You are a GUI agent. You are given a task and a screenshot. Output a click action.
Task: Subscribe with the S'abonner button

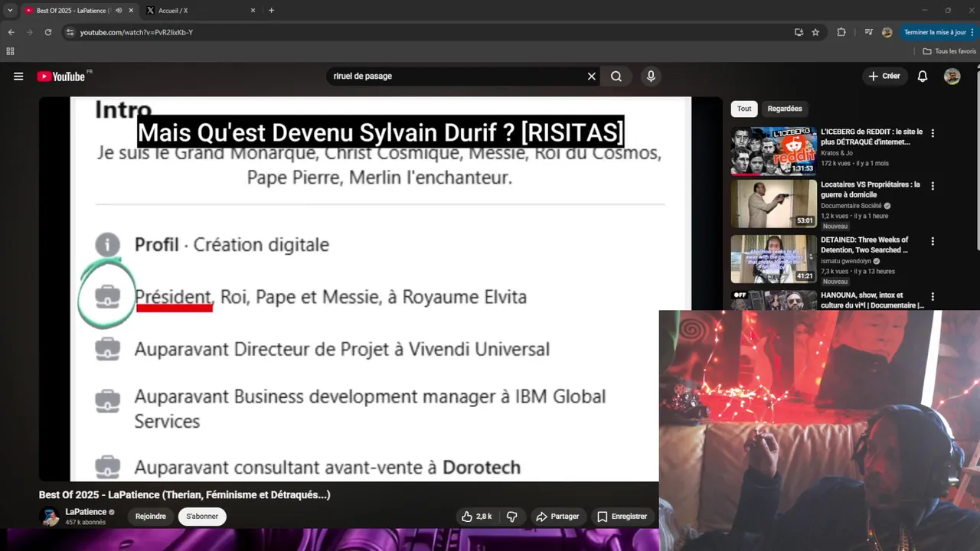pos(202,517)
